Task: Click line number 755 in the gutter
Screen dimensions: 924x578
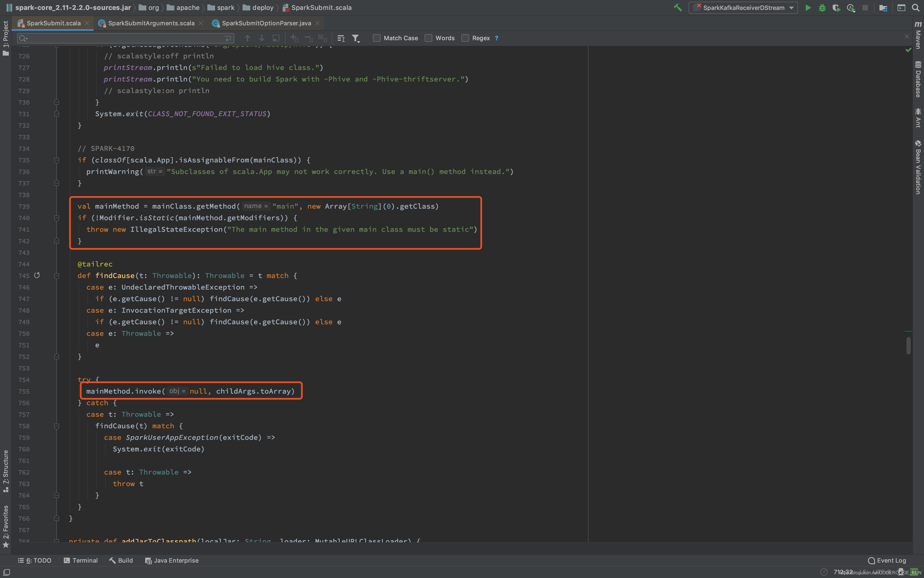Action: tap(24, 391)
